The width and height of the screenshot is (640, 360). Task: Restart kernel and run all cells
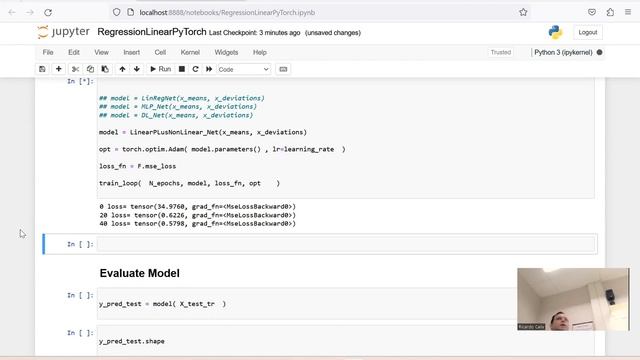tap(209, 69)
